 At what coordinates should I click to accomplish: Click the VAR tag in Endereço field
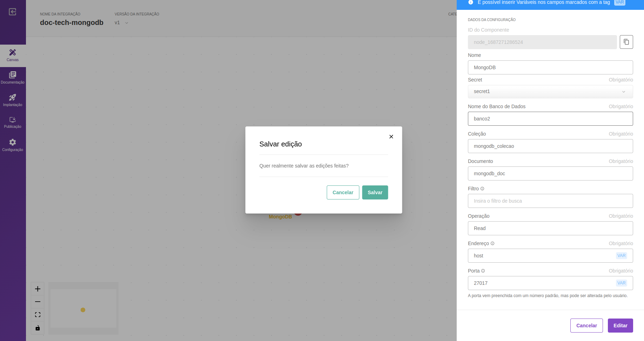(621, 256)
